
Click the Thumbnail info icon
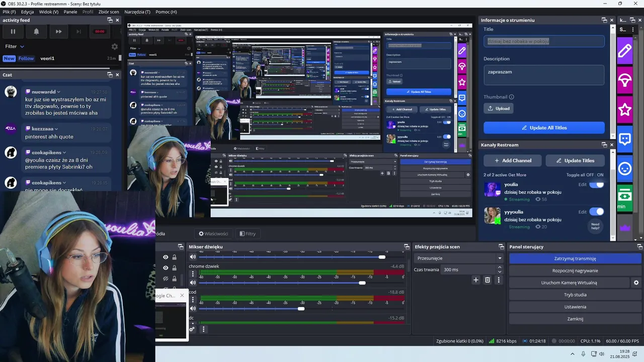click(512, 97)
